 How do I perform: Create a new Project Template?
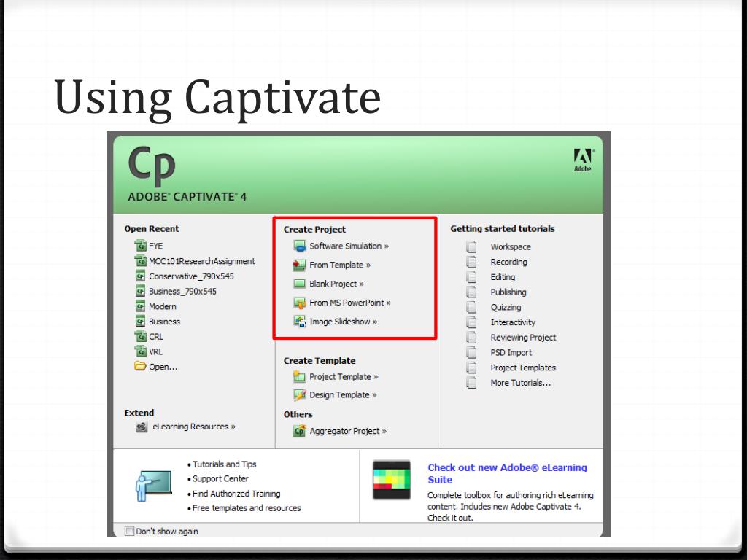344,377
